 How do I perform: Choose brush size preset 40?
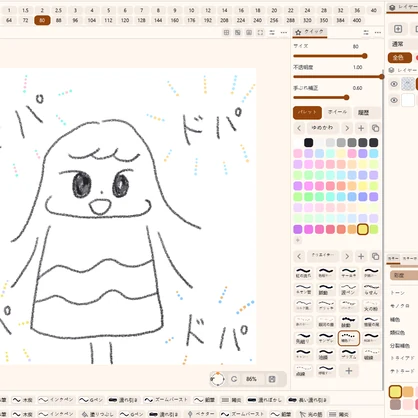374,10
